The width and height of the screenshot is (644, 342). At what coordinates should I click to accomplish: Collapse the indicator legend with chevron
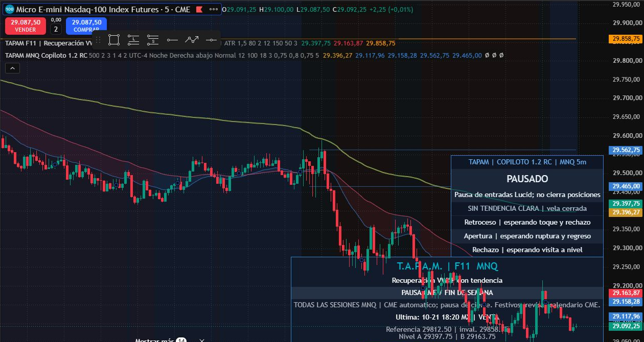[12, 67]
